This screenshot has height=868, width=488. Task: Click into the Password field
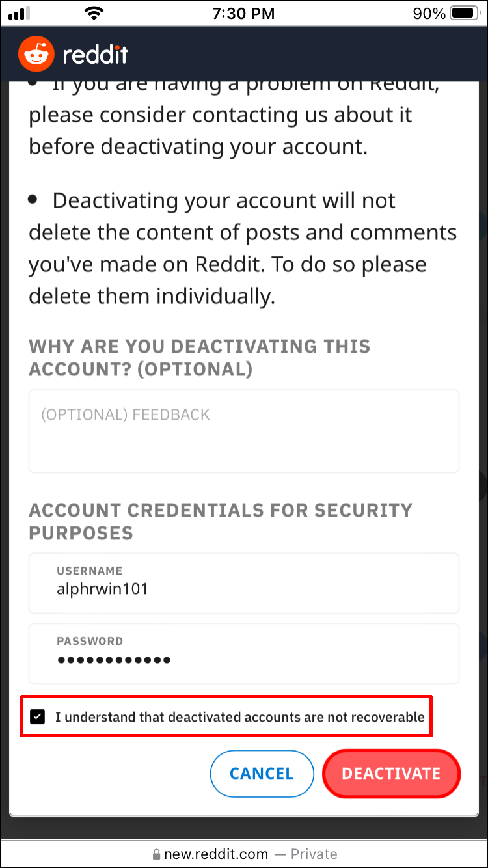(x=243, y=653)
